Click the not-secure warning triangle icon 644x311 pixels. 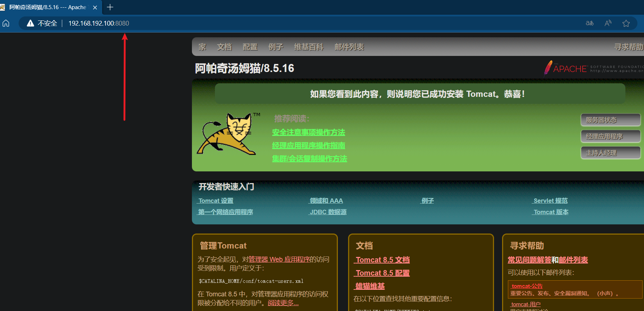31,23
